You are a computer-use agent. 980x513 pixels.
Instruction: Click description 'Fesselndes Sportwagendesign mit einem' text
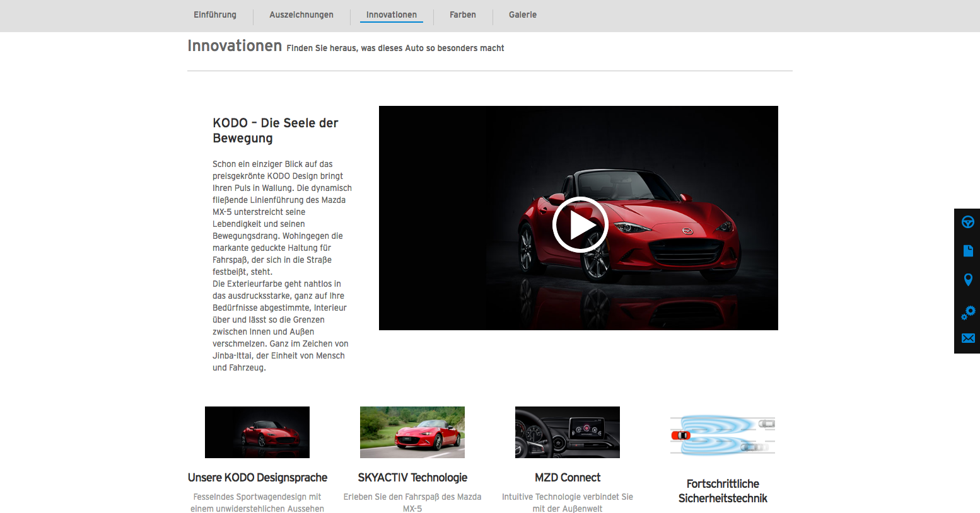click(x=257, y=503)
